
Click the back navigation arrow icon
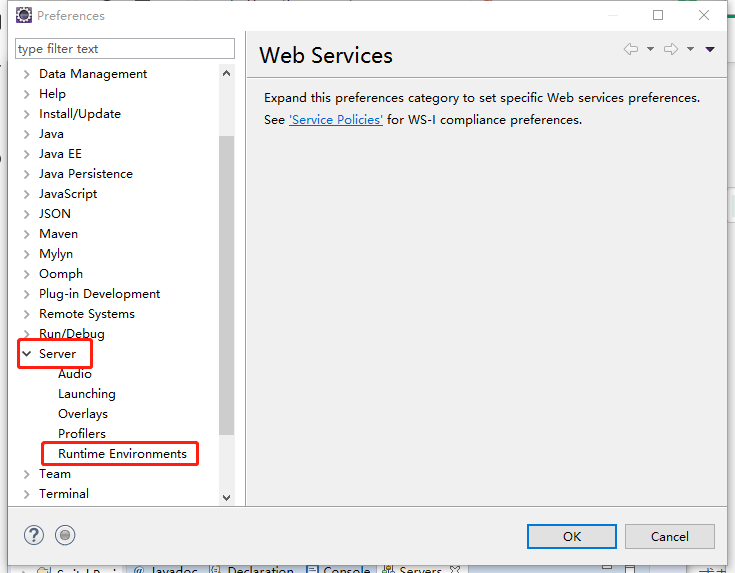(x=630, y=49)
